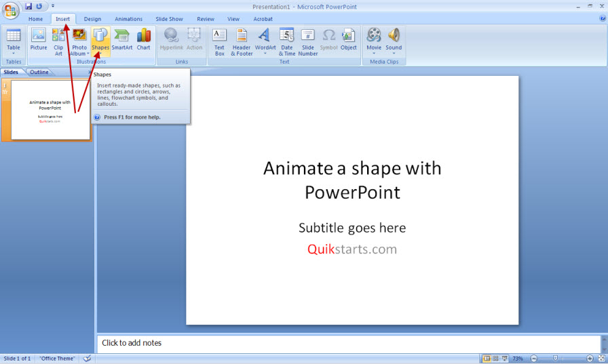Viewport: 608px width, 364px height.
Task: Click the slide title text
Action: (x=352, y=180)
